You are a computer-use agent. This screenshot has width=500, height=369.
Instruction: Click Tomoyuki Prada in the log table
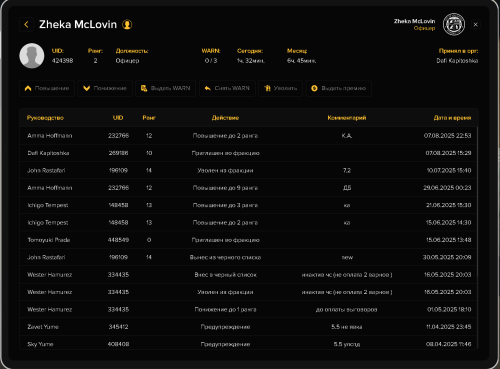point(49,240)
